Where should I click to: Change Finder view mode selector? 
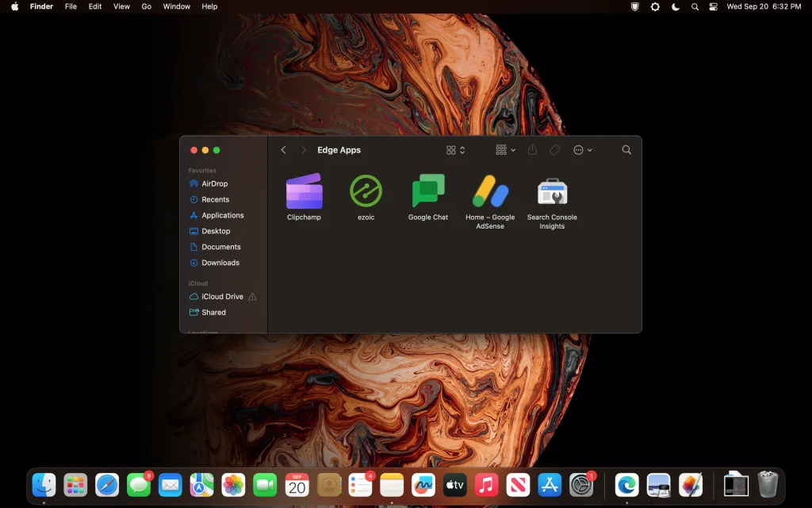point(456,150)
